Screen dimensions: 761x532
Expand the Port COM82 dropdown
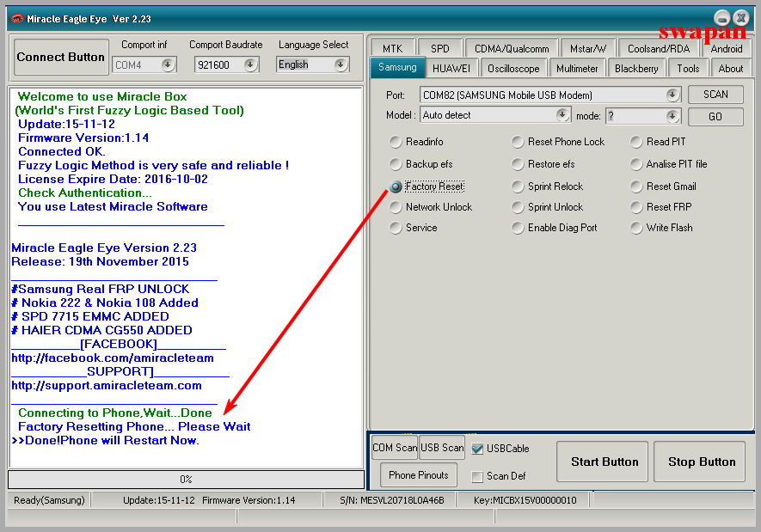click(672, 95)
